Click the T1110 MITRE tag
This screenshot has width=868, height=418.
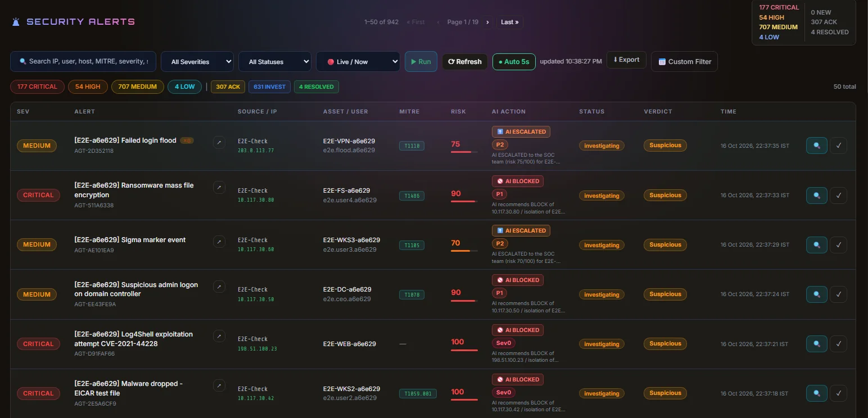(x=412, y=146)
